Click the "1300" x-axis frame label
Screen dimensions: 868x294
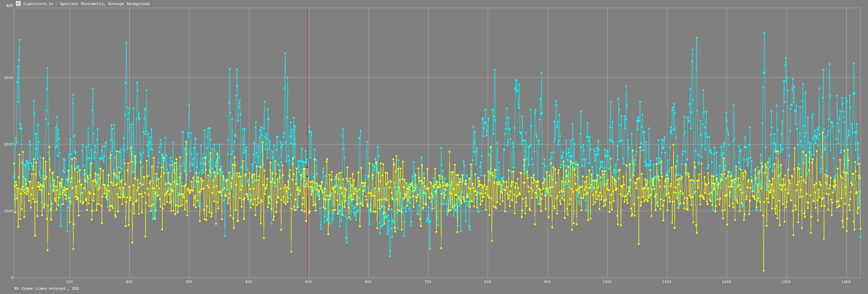coord(786,282)
